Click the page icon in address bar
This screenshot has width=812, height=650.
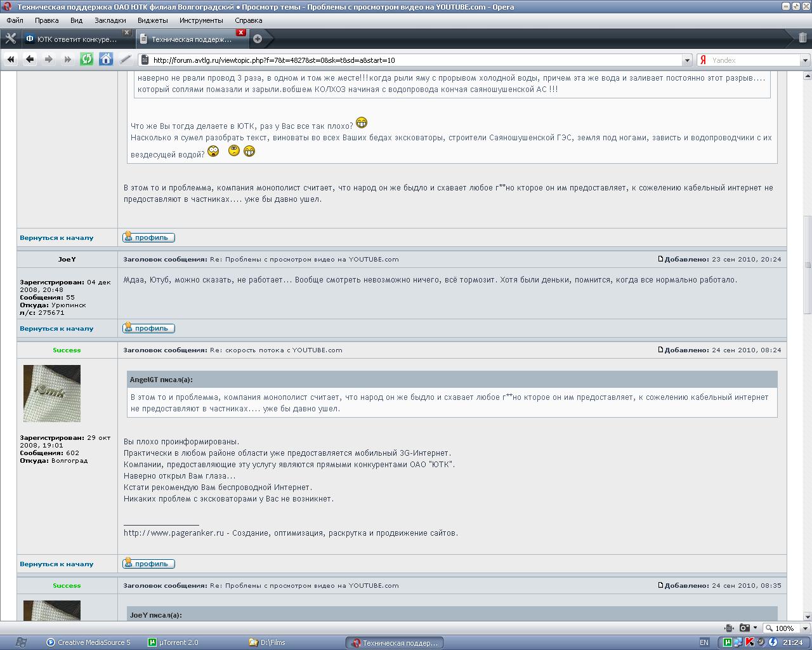tap(145, 60)
